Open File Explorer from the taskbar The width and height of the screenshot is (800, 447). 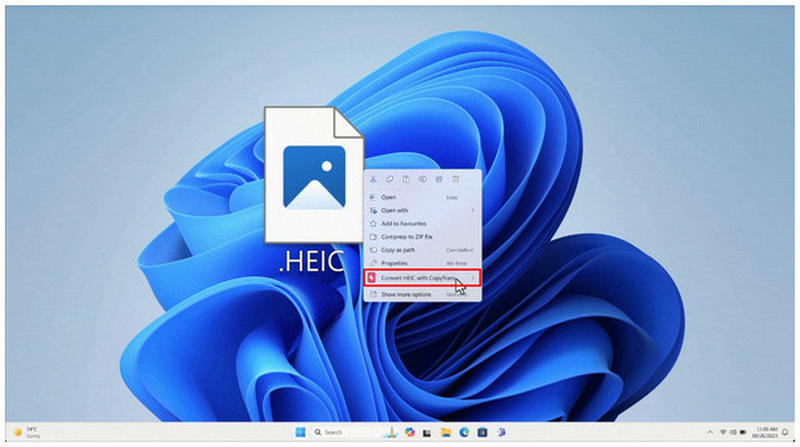[x=446, y=432]
